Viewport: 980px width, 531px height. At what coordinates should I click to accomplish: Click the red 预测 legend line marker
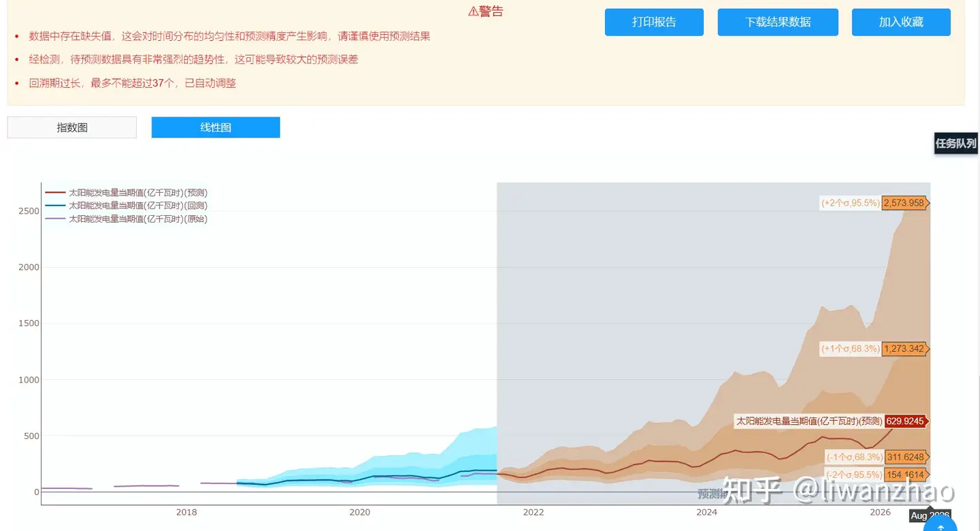click(x=54, y=193)
